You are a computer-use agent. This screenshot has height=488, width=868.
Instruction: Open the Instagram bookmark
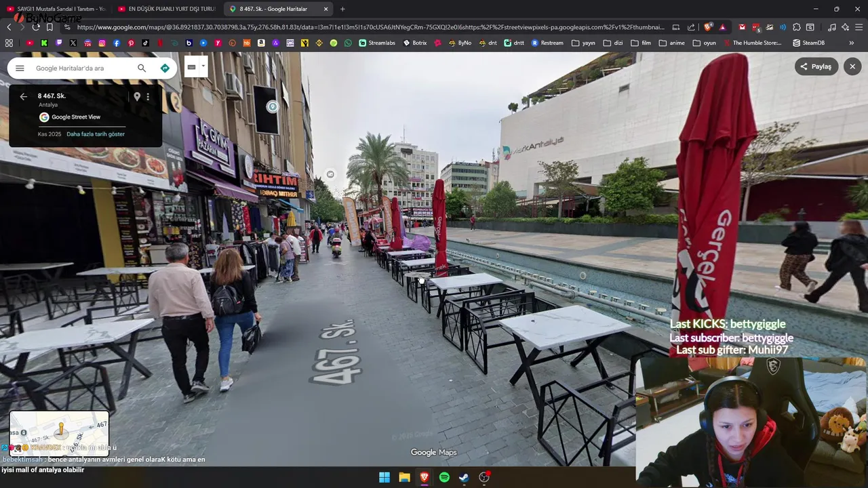point(102,43)
